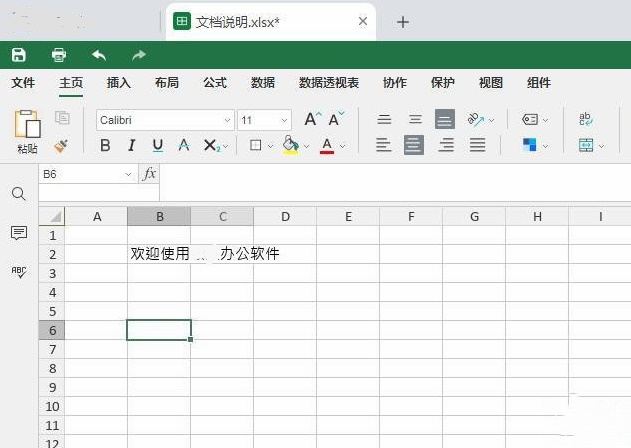The image size is (631, 448).
Task: Expand the borders dropdown arrow
Action: coord(270,146)
